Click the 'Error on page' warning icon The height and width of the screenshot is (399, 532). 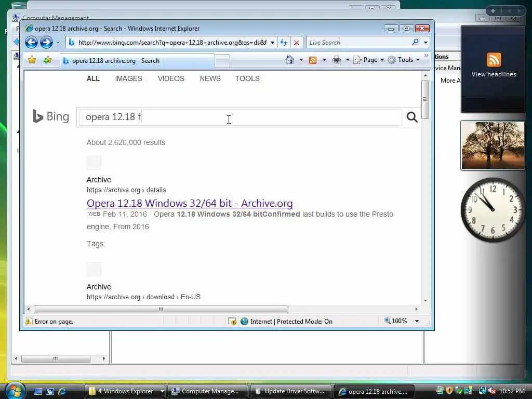click(x=29, y=321)
